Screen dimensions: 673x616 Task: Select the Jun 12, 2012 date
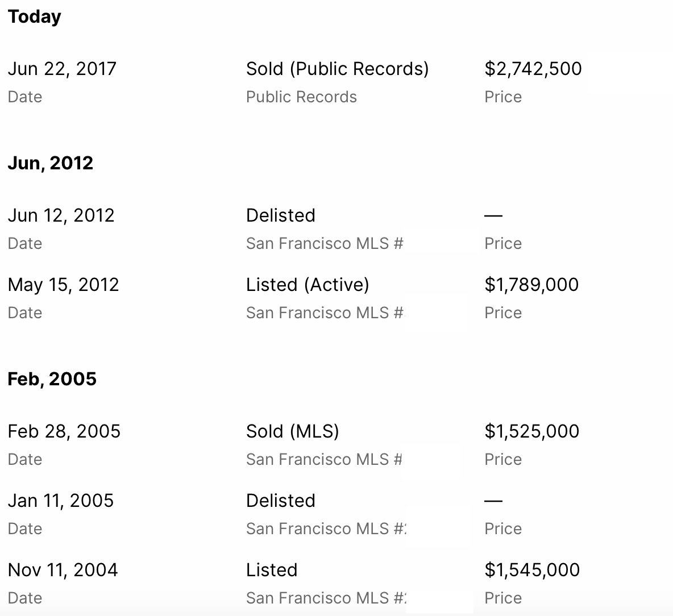tap(61, 215)
